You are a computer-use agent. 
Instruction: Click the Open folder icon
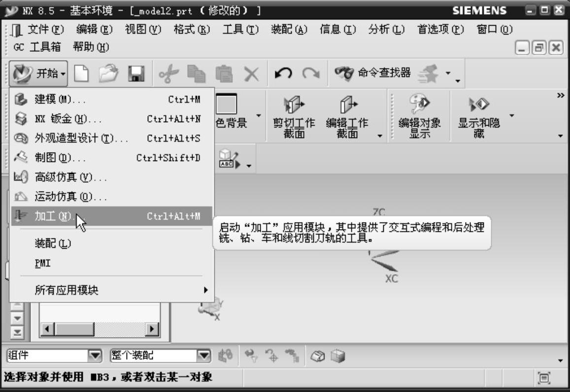click(108, 73)
